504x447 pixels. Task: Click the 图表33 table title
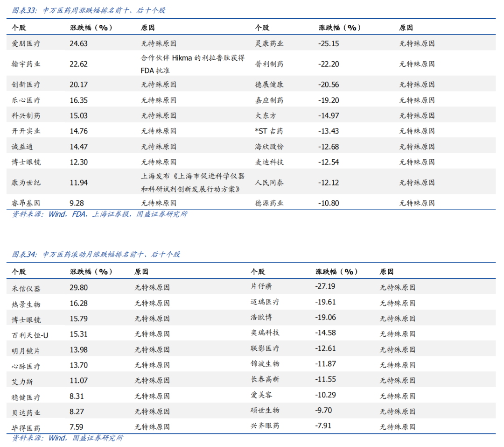(89, 10)
